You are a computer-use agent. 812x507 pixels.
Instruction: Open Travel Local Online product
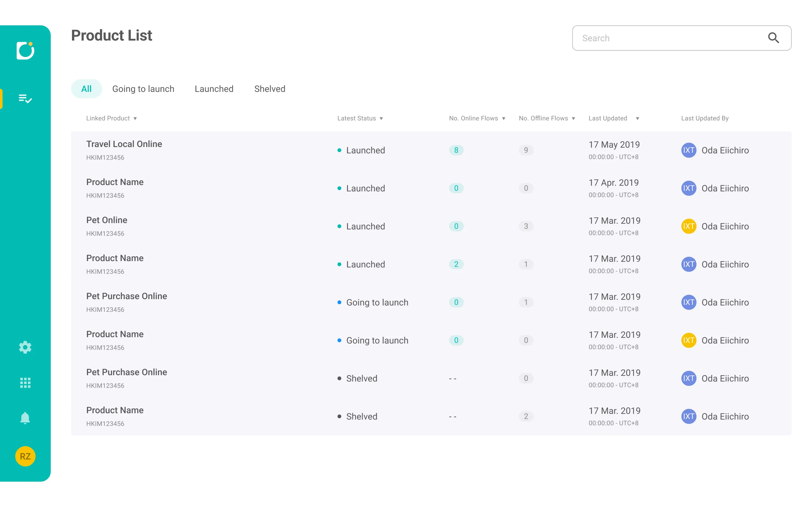pyautogui.click(x=124, y=144)
